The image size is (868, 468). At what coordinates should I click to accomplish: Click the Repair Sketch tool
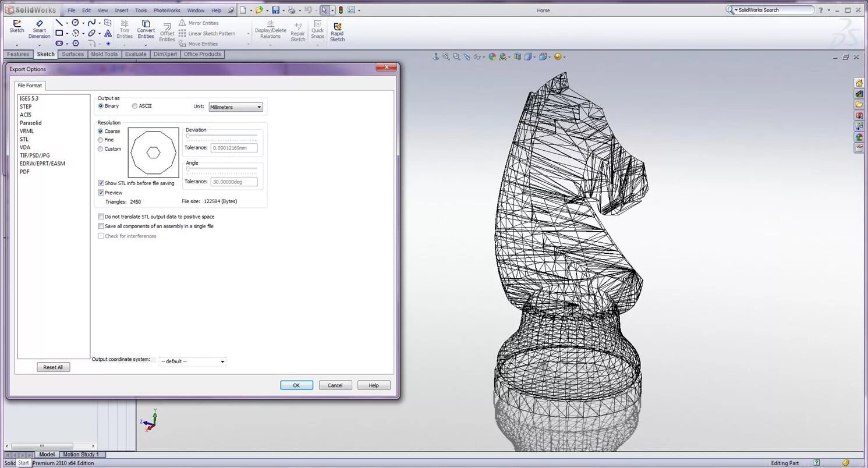point(297,32)
